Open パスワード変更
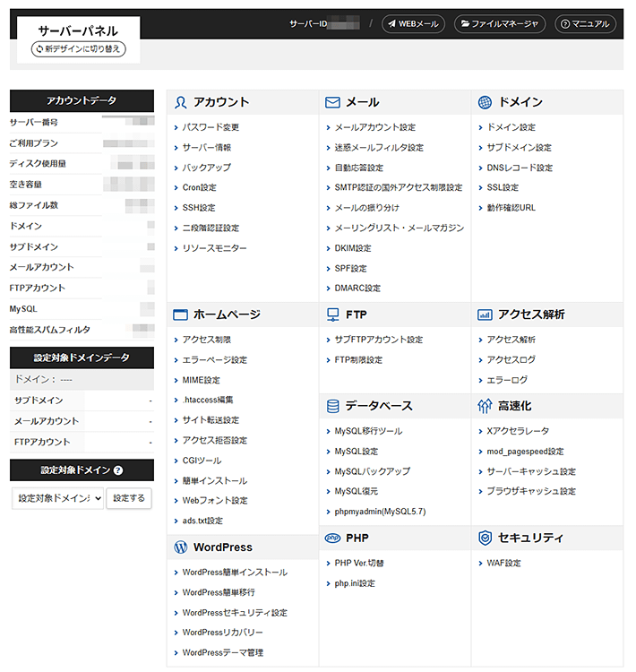Image resolution: width=636 pixels, height=672 pixels. (211, 127)
